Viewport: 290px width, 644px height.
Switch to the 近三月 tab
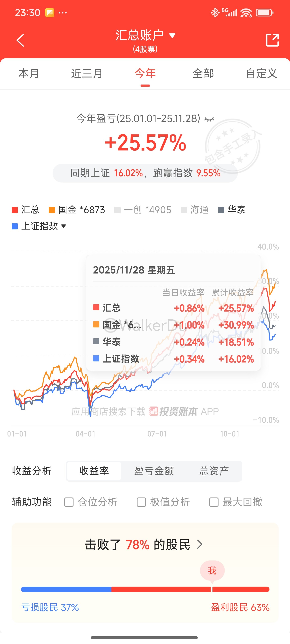coord(87,73)
